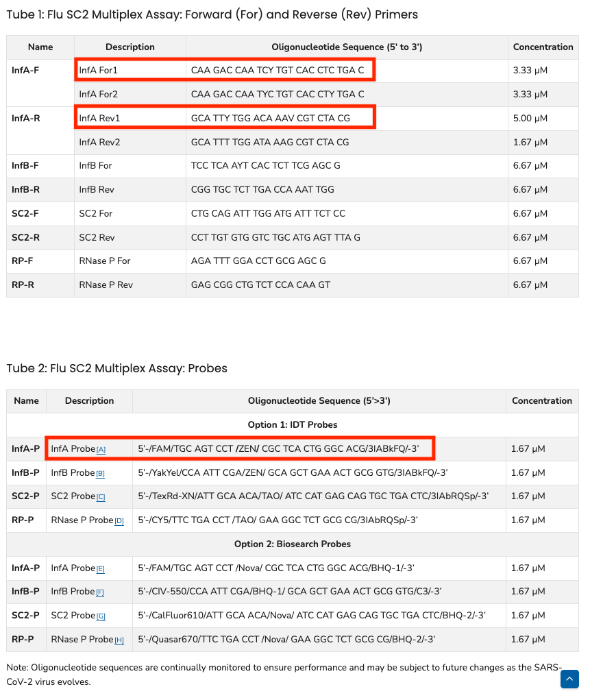Screen dimensions: 590x700
Task: Click Tube 2 Oligonucleotide Sequence (5'>3') header
Action: tap(319, 401)
